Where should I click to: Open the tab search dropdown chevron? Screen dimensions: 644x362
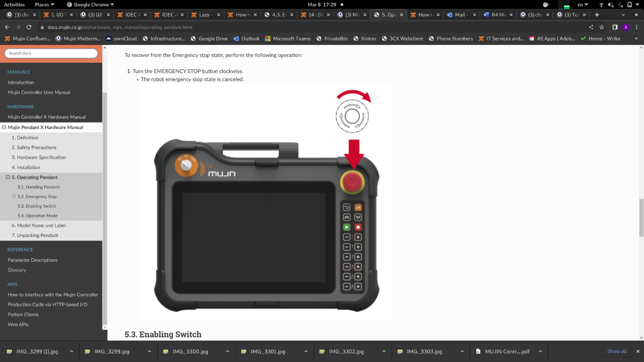click(x=623, y=14)
